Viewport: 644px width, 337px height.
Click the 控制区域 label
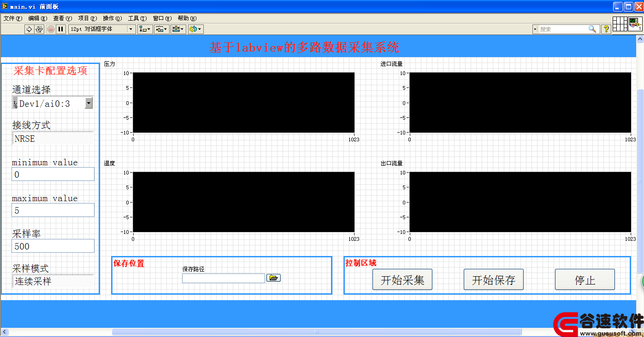coord(361,263)
